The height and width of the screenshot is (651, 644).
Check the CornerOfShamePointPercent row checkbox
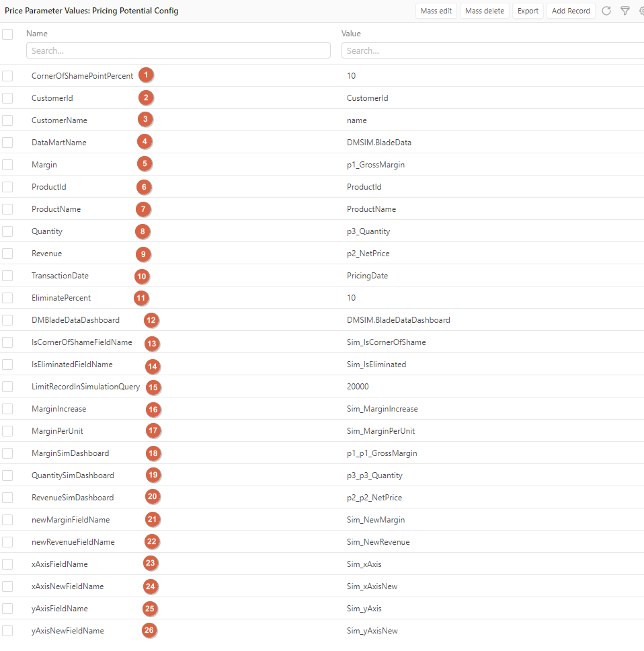[7, 76]
